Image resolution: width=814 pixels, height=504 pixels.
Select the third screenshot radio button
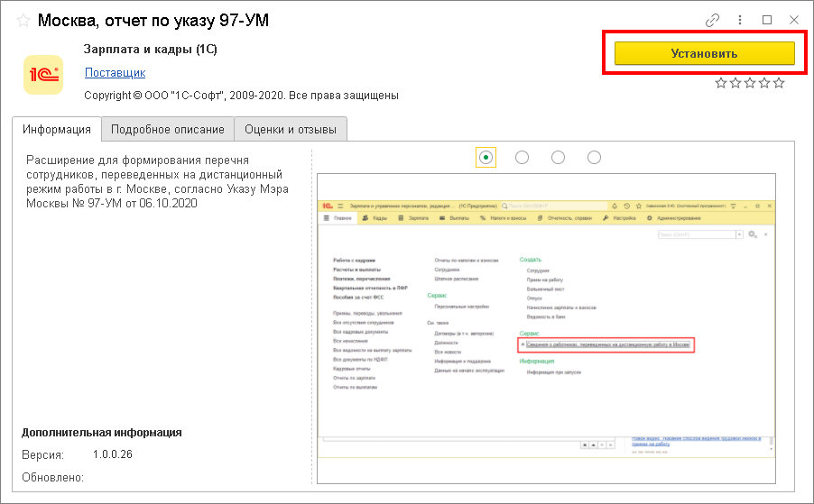tap(558, 157)
